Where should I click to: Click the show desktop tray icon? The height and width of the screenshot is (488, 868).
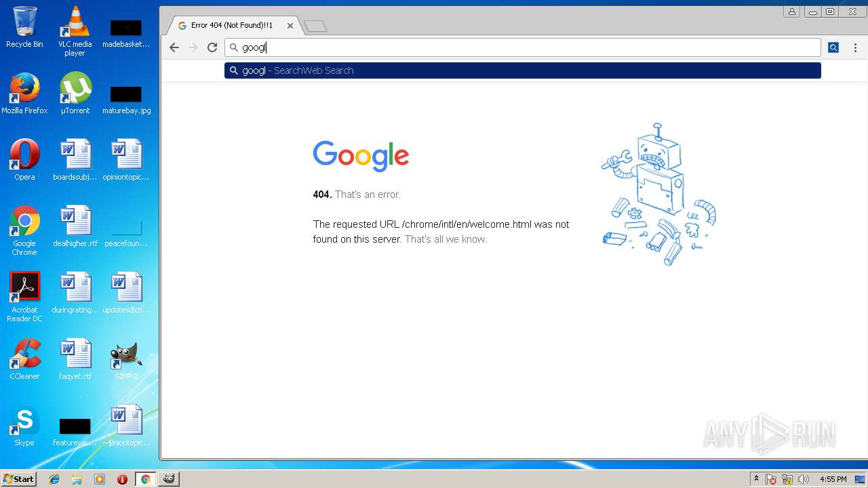point(860,479)
